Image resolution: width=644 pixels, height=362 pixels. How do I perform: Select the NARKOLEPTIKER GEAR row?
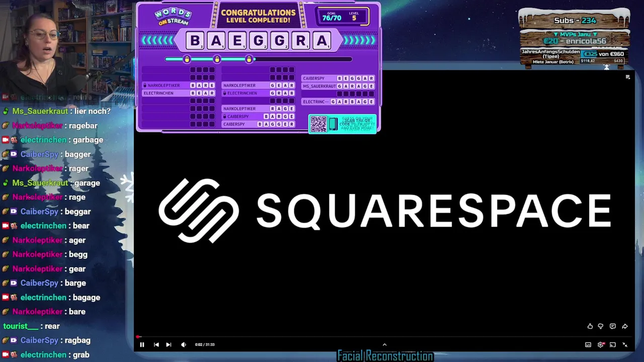point(259,85)
